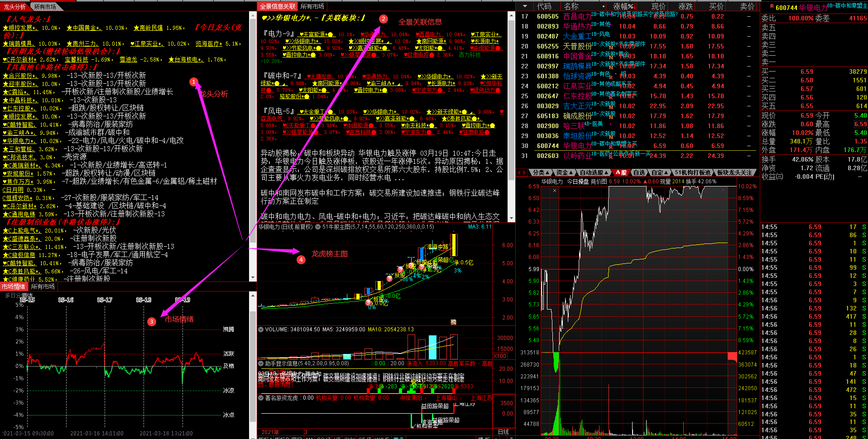Click scroll-left arrow before 分类 tab row
Screen dimensions: 868x439
(x=520, y=172)
